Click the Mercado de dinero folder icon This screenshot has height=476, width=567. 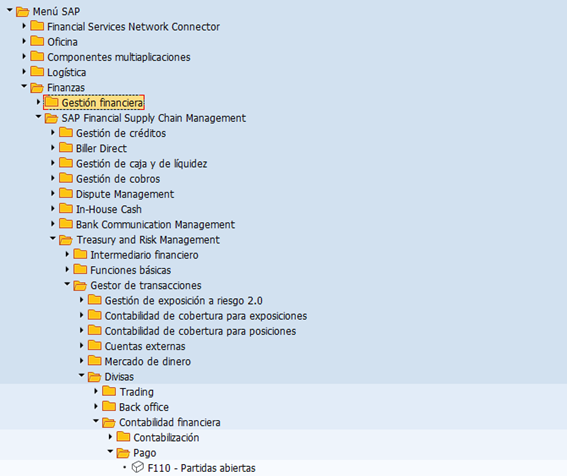click(95, 361)
